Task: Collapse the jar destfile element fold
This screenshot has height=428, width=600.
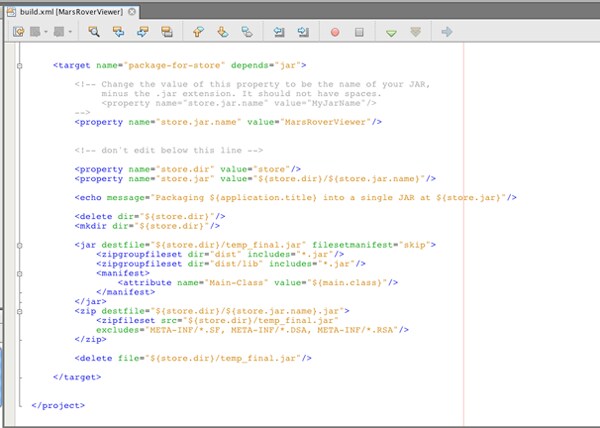Action: pyautogui.click(x=19, y=244)
